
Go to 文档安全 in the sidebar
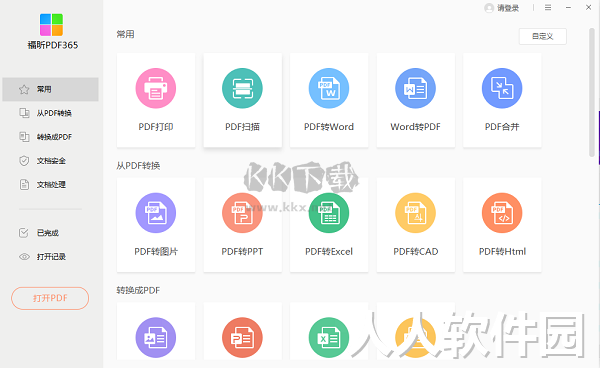(x=51, y=161)
